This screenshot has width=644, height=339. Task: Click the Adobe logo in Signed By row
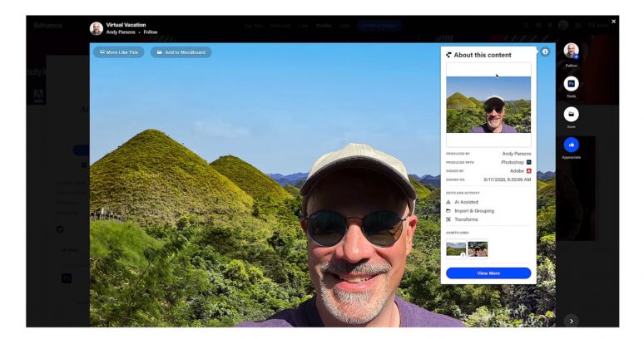(x=528, y=170)
